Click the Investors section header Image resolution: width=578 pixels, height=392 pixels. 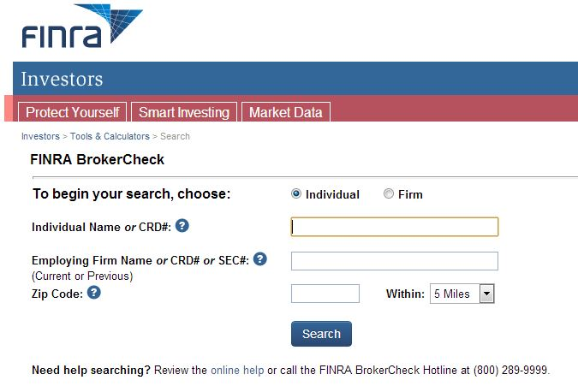[62, 80]
